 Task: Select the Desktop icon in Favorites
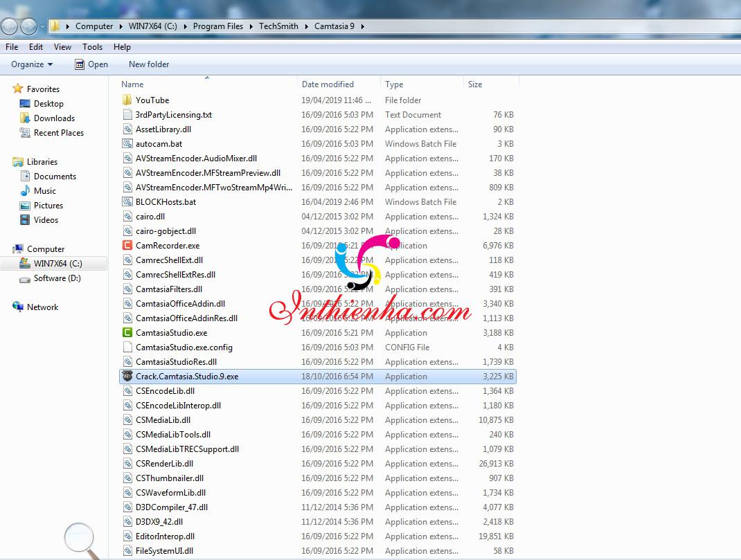coord(24,104)
